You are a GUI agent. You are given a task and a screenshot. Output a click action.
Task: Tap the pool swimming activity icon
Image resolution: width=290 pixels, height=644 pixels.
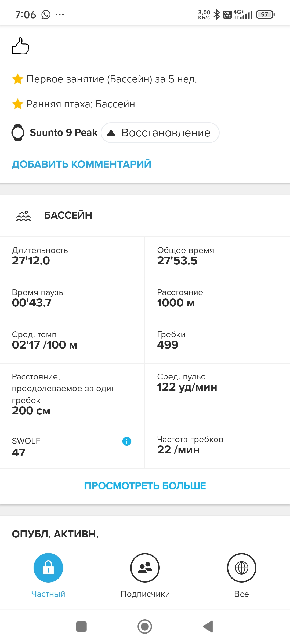pyautogui.click(x=24, y=215)
